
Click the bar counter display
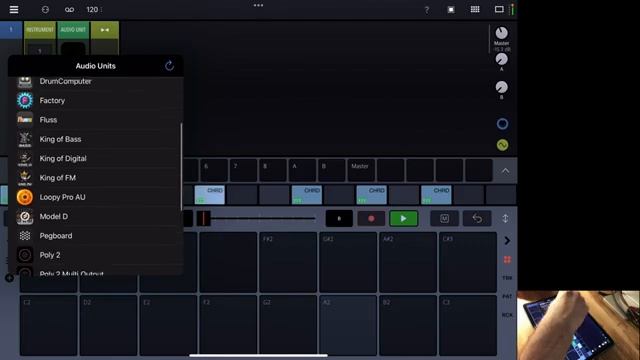pos(339,219)
